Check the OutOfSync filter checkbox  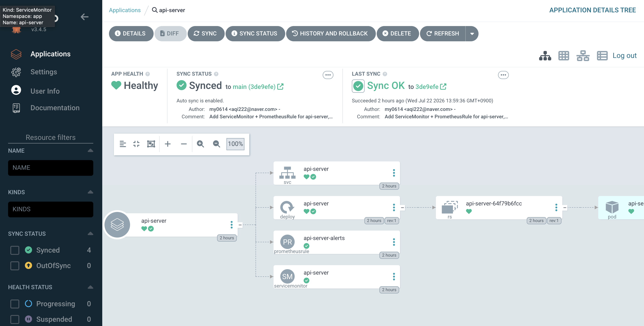[x=15, y=266]
